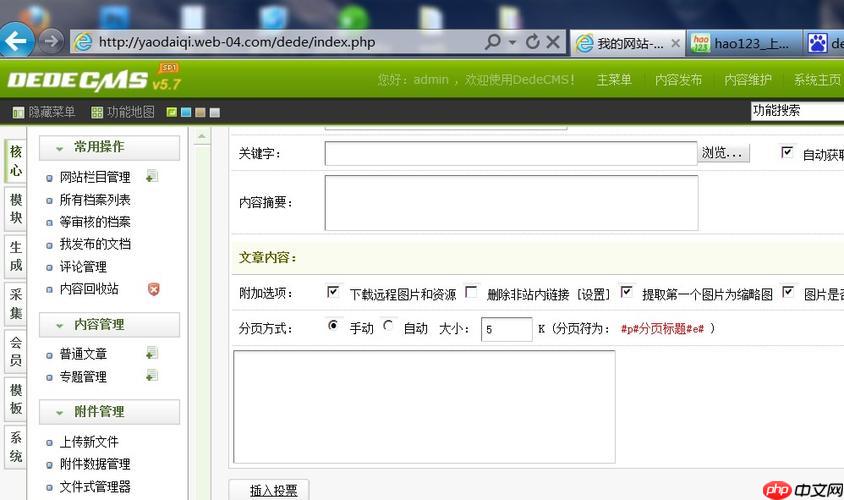This screenshot has height=500, width=844.
Task: Open the 内容发布 top menu
Action: click(x=678, y=80)
